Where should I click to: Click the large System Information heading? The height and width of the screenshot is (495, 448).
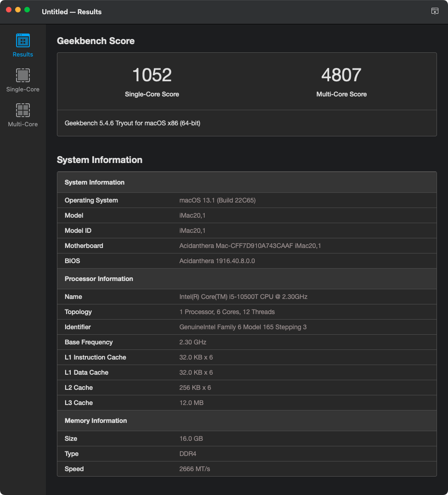point(100,160)
